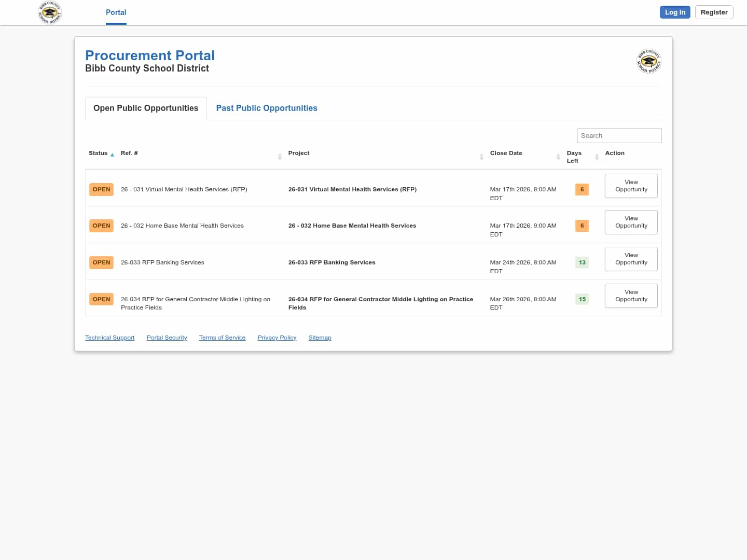Focus the Search input field

619,136
